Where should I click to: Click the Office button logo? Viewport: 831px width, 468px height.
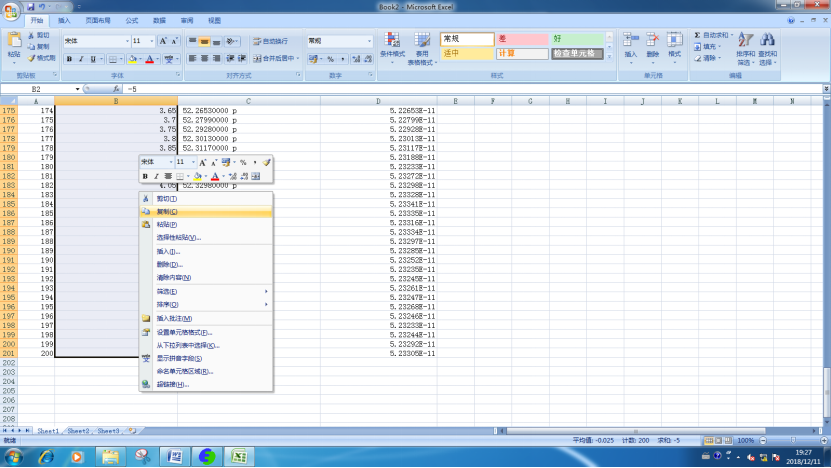pyautogui.click(x=11, y=11)
